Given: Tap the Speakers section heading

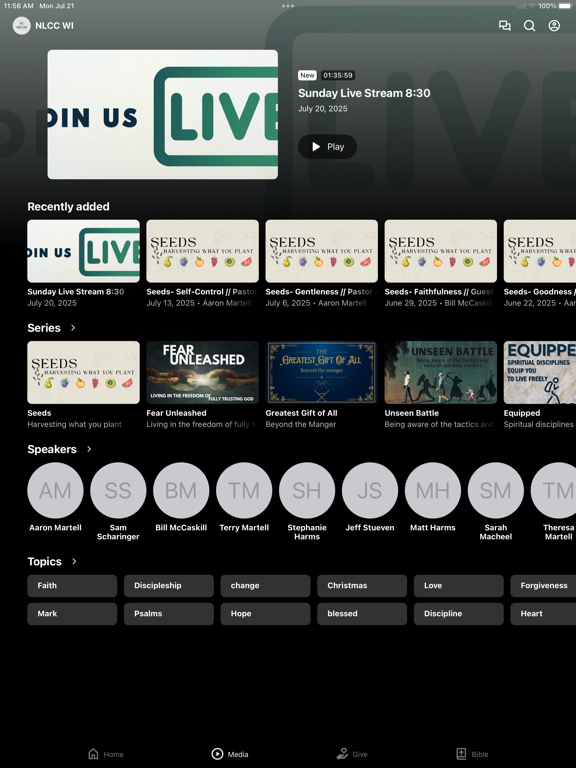Looking at the screenshot, I should (52, 449).
